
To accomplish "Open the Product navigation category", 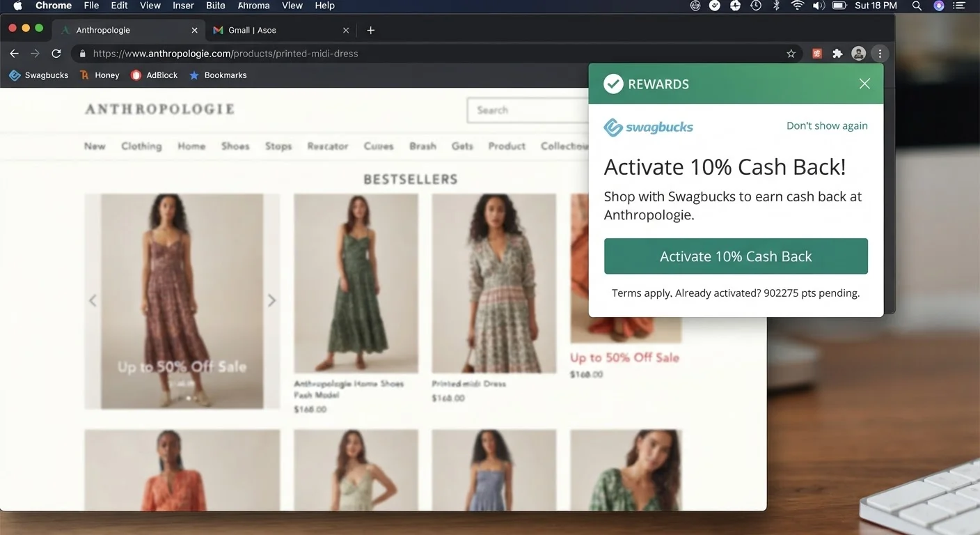I will click(507, 146).
